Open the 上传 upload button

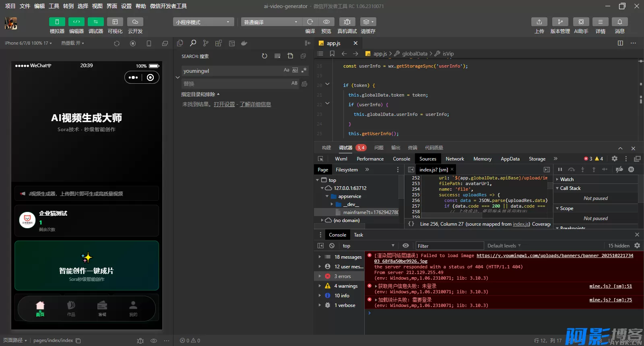[539, 22]
